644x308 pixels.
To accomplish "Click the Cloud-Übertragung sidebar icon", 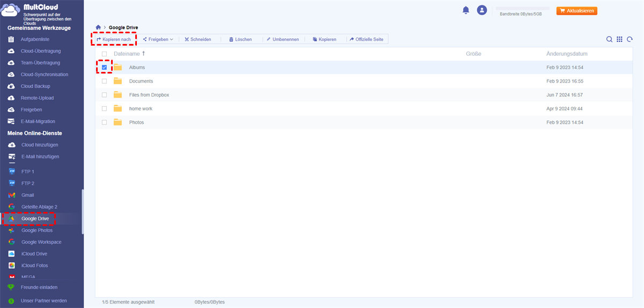I will tap(11, 51).
